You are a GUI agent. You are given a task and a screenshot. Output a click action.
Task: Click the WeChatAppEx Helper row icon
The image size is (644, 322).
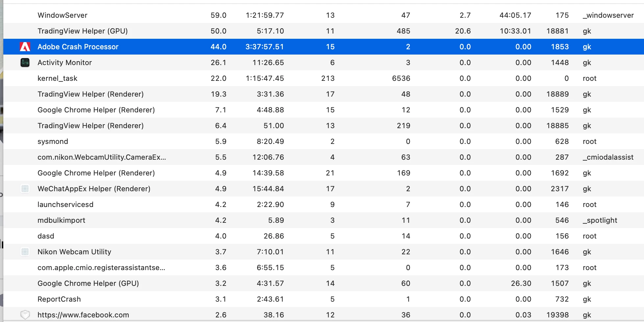tap(25, 189)
